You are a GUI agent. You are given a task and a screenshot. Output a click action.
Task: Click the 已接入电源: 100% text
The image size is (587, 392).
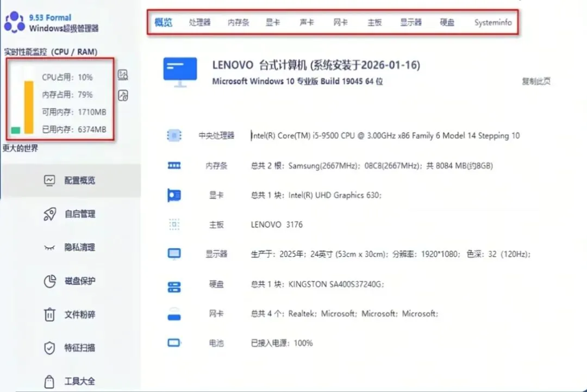(282, 343)
